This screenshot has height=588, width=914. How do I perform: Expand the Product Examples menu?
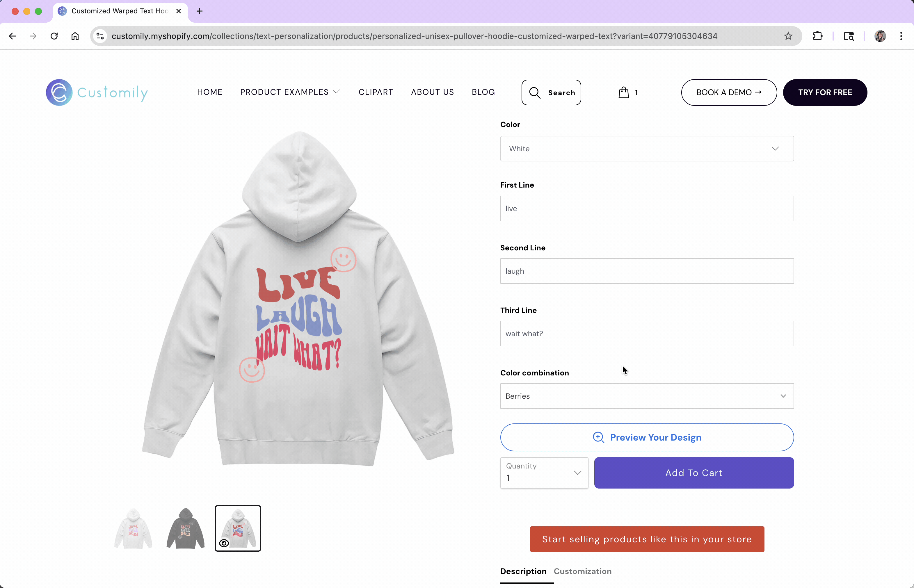pyautogui.click(x=289, y=92)
